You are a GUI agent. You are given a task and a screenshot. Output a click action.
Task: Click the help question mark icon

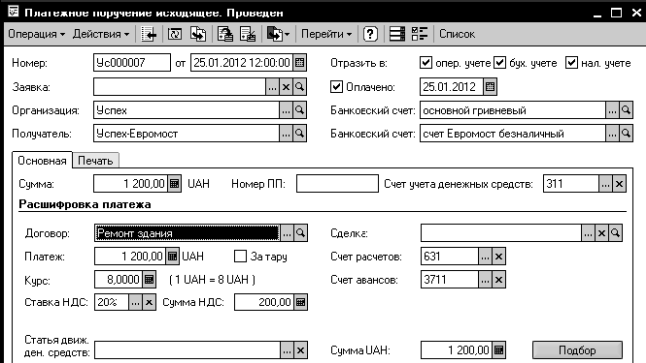tap(370, 34)
